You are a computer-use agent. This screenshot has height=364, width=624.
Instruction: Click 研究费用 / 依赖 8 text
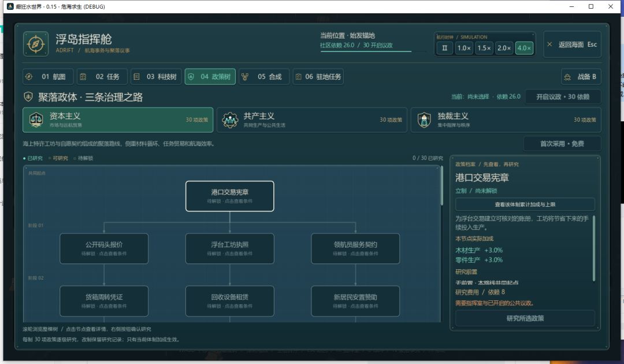[x=480, y=292]
